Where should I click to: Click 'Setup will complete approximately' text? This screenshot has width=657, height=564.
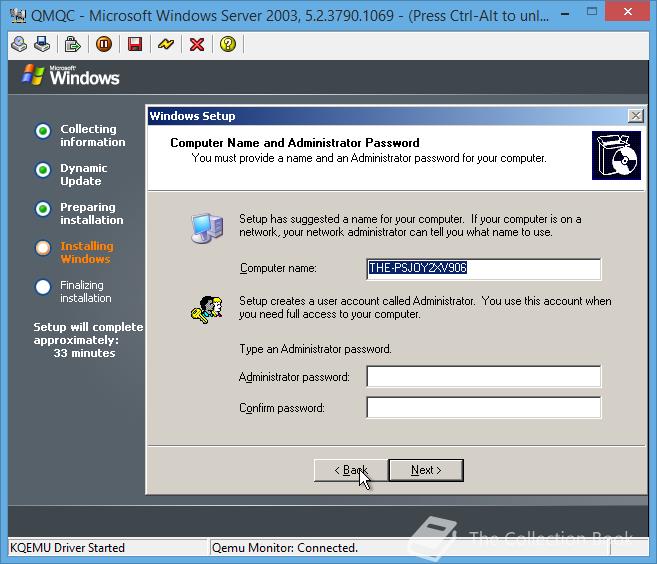88,334
